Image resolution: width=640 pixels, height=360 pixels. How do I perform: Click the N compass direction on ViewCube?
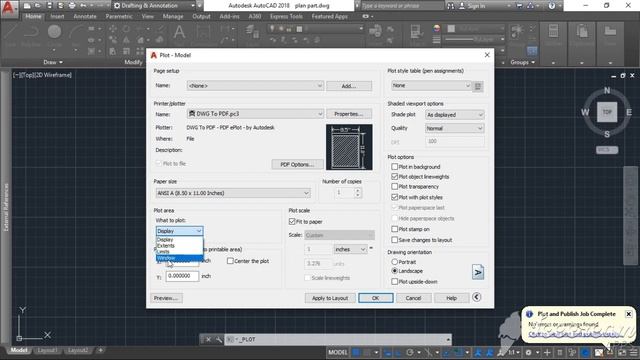607,91
